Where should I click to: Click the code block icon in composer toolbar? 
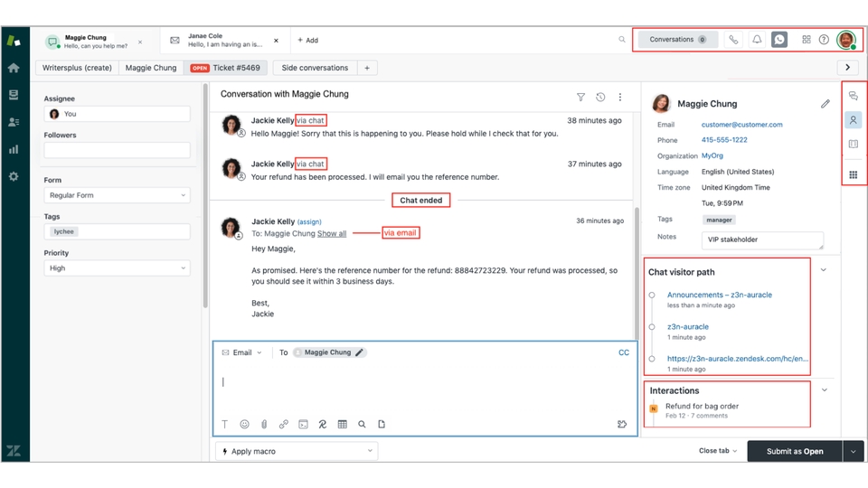303,425
